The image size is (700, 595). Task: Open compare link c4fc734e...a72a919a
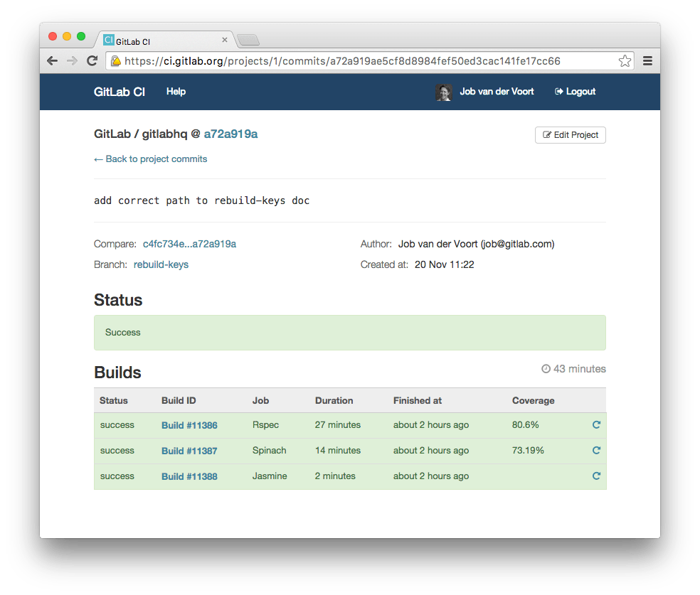(x=189, y=244)
